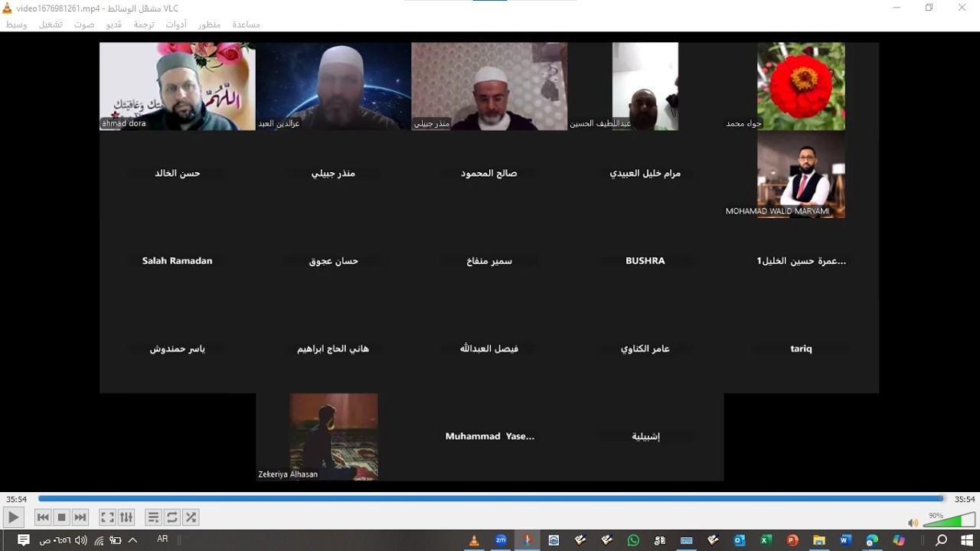Click MOHAMAD WALID MARYAMI video tile

801,174
